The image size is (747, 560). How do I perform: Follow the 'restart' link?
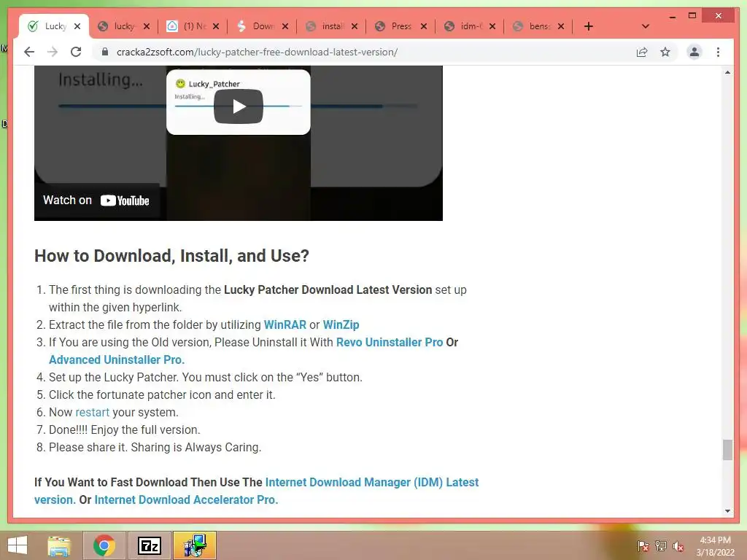[93, 413]
